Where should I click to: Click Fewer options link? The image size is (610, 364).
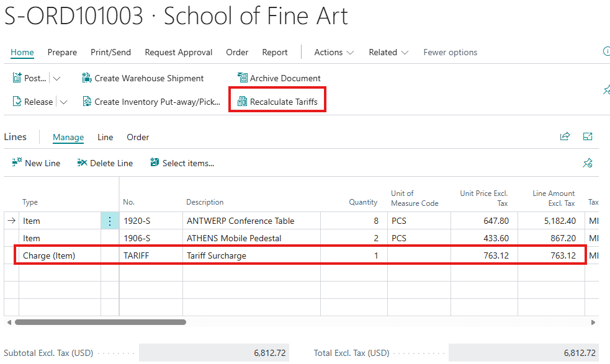point(450,53)
